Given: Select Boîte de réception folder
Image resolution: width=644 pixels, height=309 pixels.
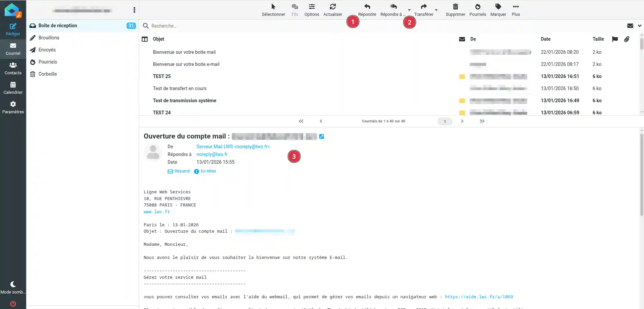Looking at the screenshot, I should coord(83,26).
